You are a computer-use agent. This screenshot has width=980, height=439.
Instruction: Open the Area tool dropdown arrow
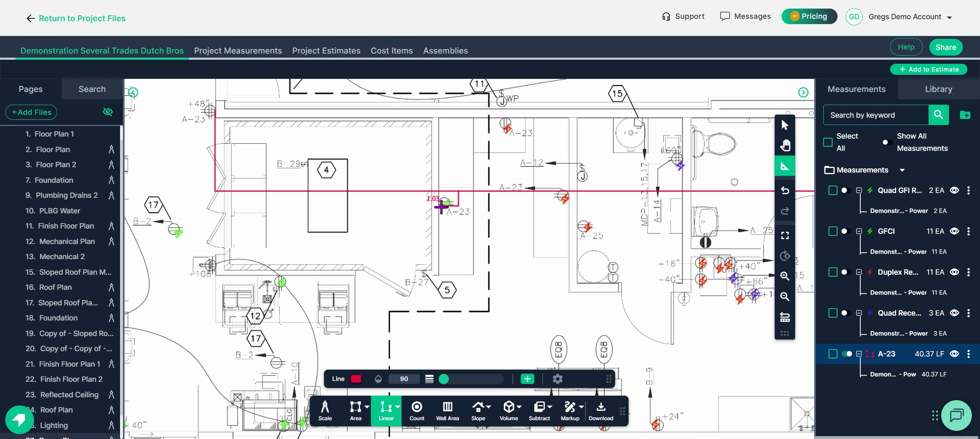pyautogui.click(x=367, y=407)
